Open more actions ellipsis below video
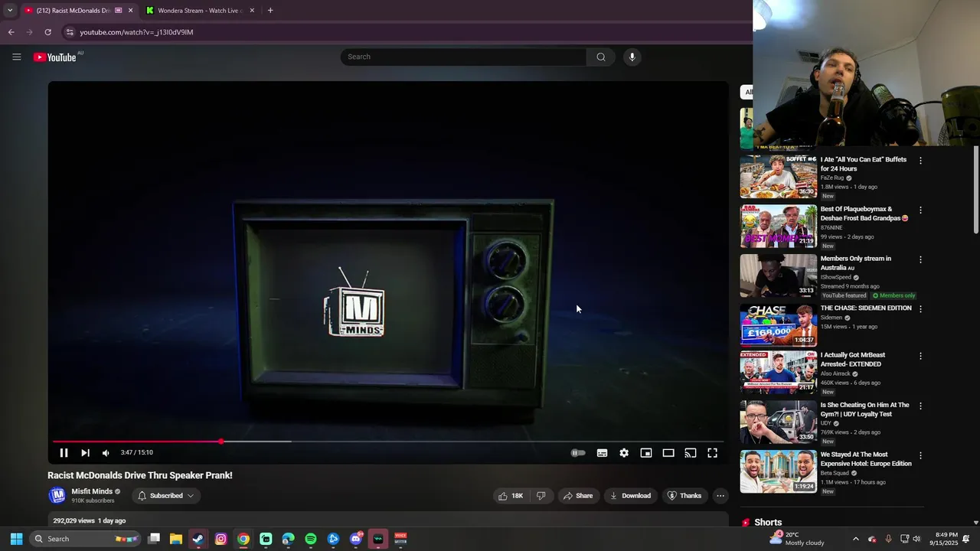Viewport: 980px width, 551px height. pyautogui.click(x=720, y=496)
